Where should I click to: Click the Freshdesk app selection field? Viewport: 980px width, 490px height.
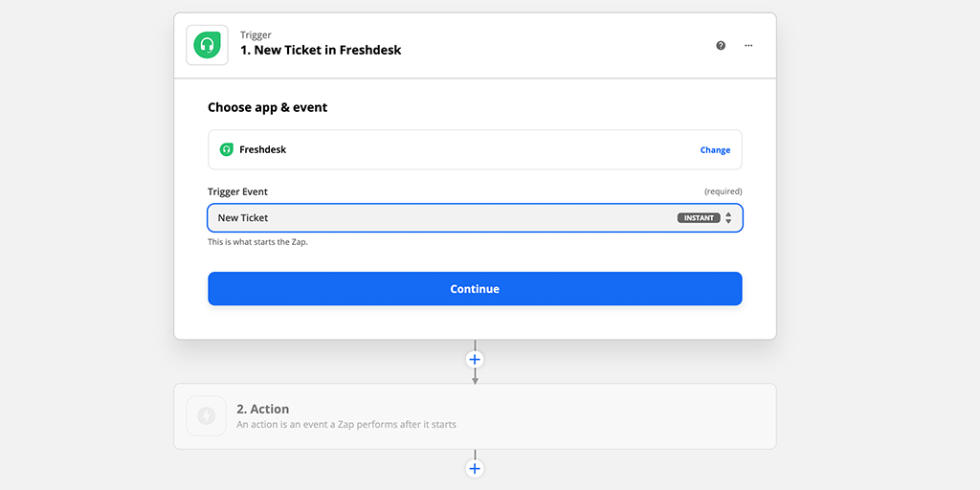(475, 150)
